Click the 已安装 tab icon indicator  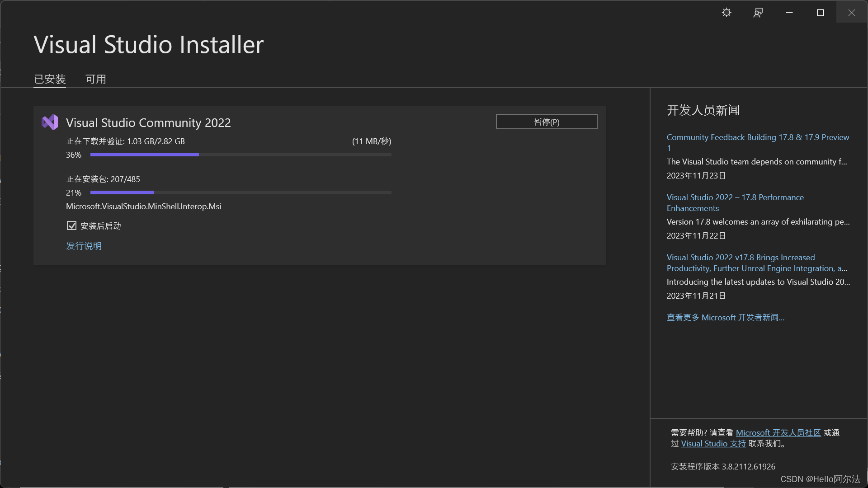pos(49,79)
